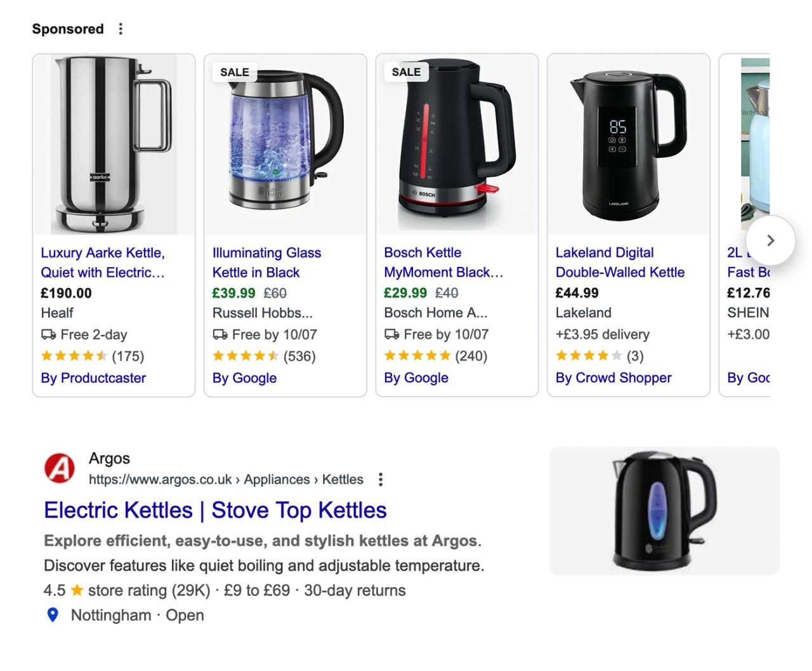Click the Argos store rating star
Screen dimensions: 812x671
[x=77, y=590]
